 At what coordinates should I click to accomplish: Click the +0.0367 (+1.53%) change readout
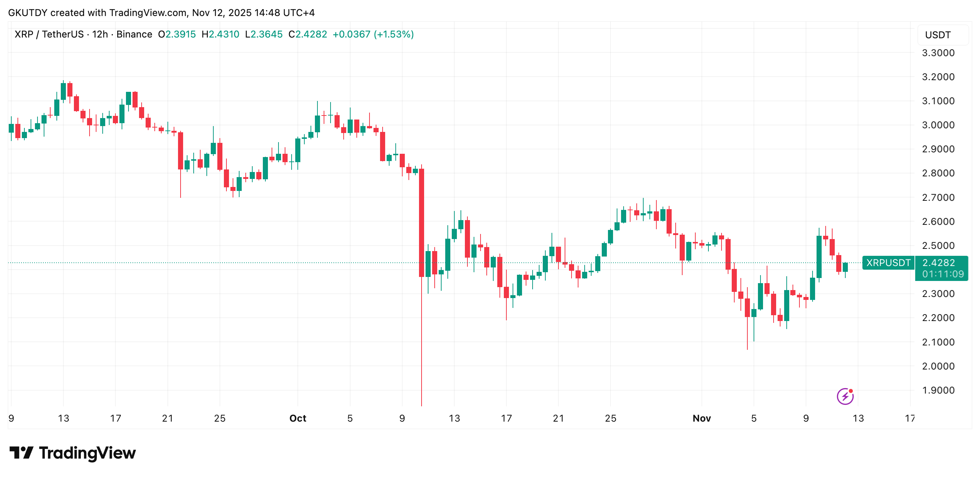click(x=373, y=34)
